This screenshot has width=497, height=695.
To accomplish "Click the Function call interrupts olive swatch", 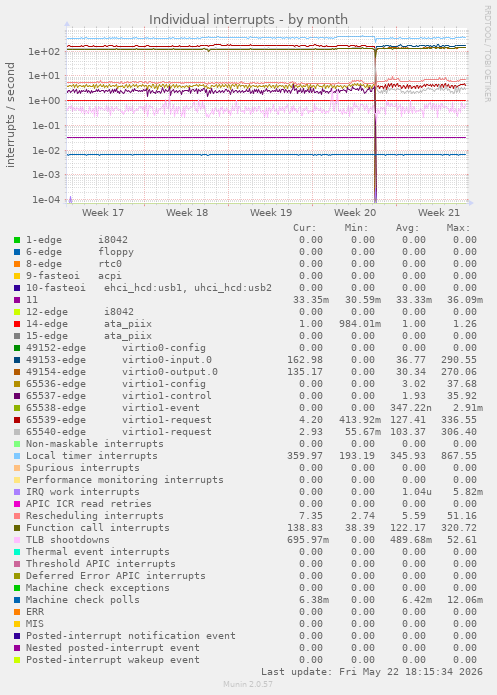I will tap(17, 528).
